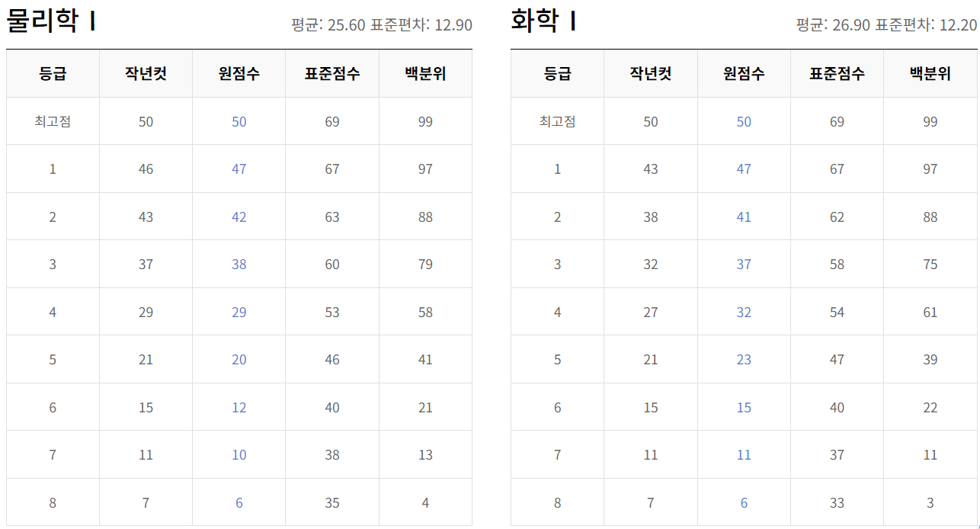Open 원점수 47 link in 화학 I grade 1
The image size is (980, 529).
[744, 169]
